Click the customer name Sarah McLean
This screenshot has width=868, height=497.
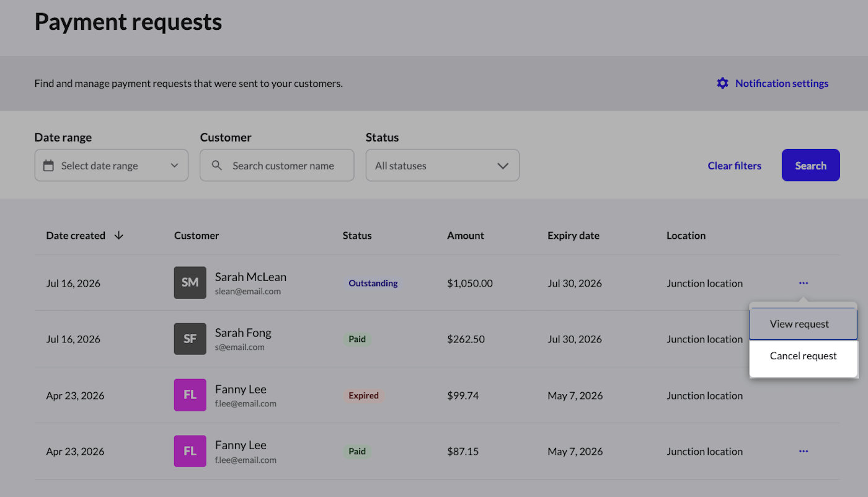tap(250, 277)
